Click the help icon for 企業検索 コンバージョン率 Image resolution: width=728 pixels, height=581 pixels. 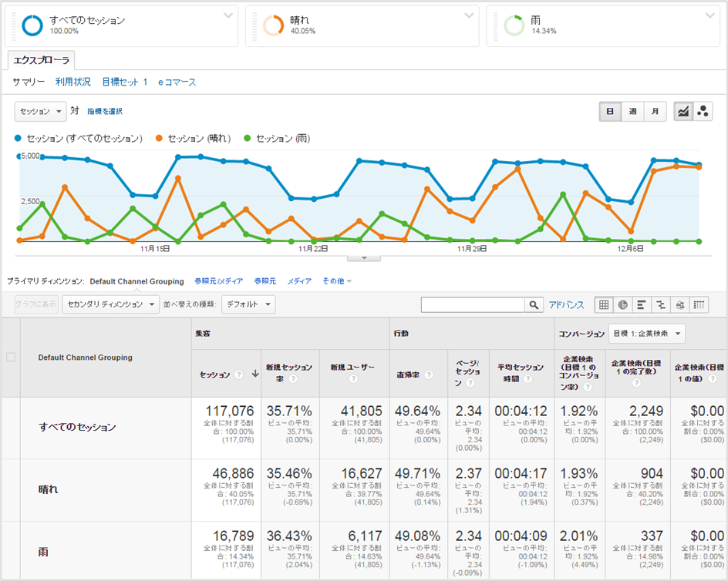[588, 387]
